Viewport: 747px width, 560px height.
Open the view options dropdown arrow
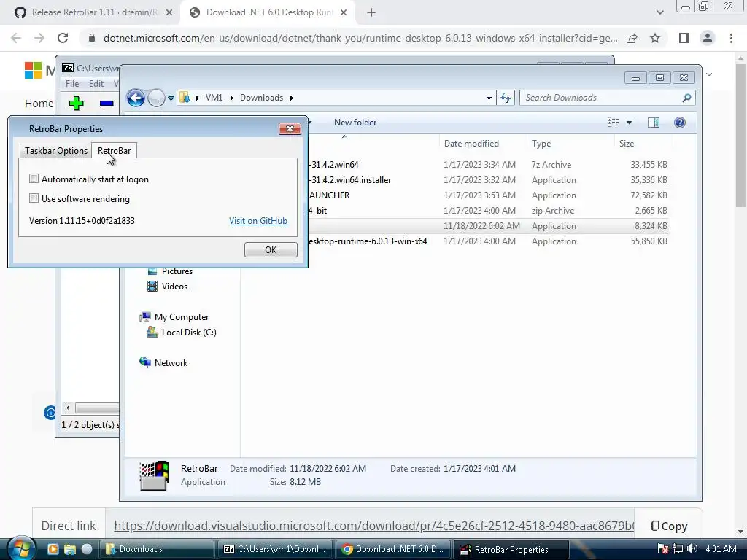pos(629,122)
